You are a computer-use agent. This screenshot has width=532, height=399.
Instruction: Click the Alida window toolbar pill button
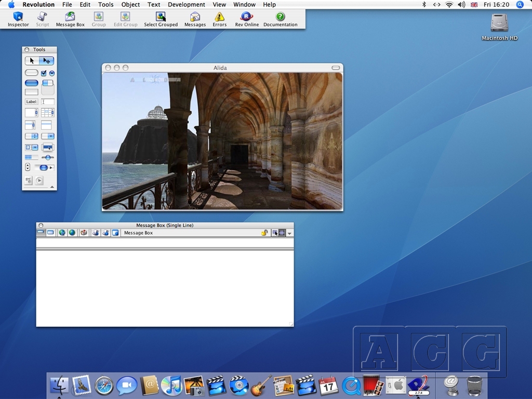click(336, 68)
